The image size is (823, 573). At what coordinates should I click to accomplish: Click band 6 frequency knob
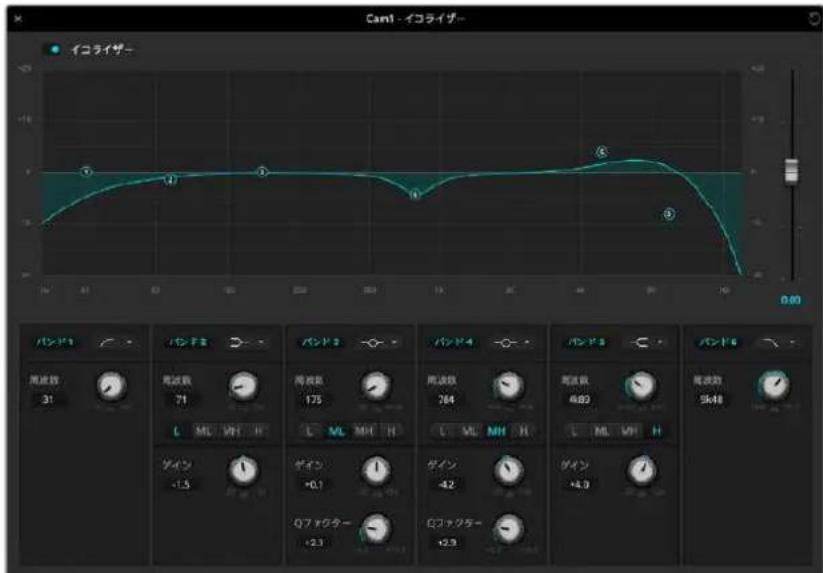tap(774, 386)
